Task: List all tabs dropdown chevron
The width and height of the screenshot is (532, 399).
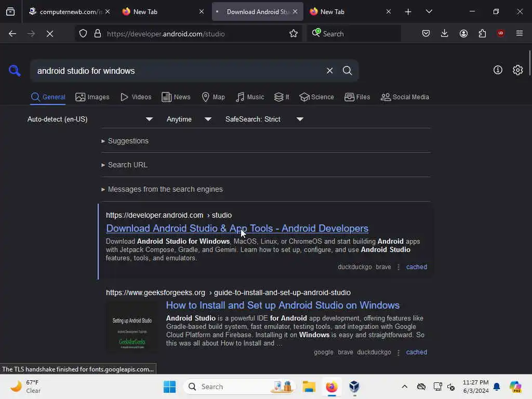Action: coord(429,11)
